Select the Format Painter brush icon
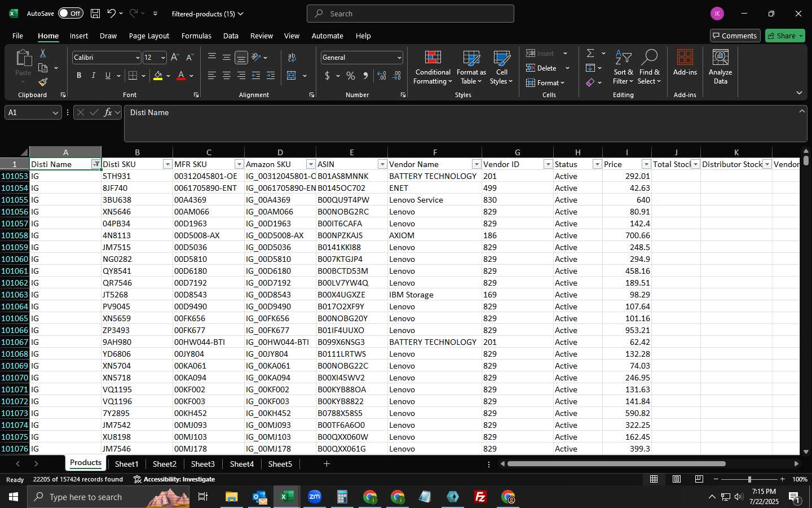The image size is (812, 508). [43, 82]
